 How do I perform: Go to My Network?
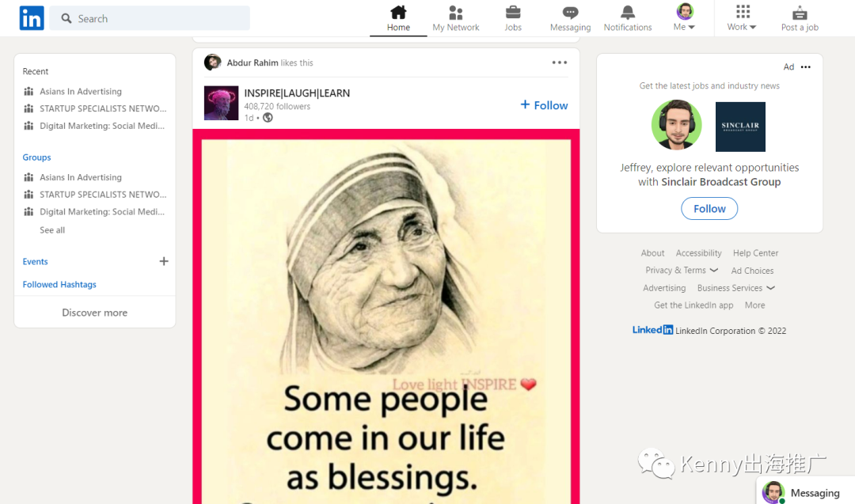(456, 18)
